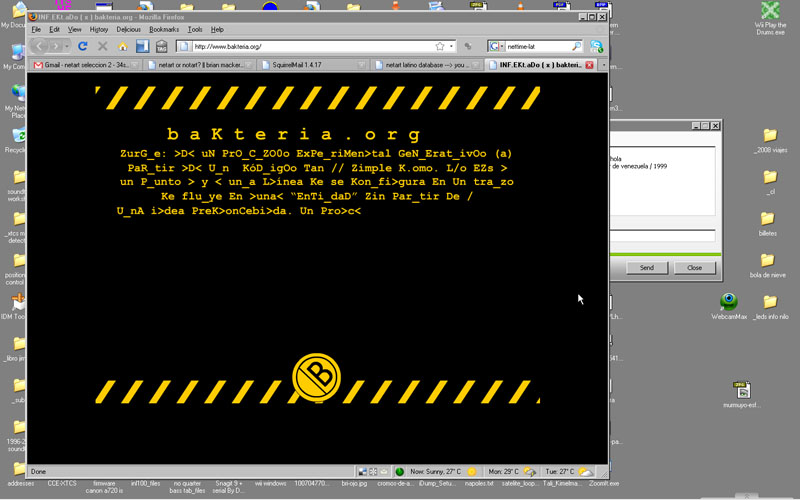Open the search engine selector dropdown

tap(496, 46)
